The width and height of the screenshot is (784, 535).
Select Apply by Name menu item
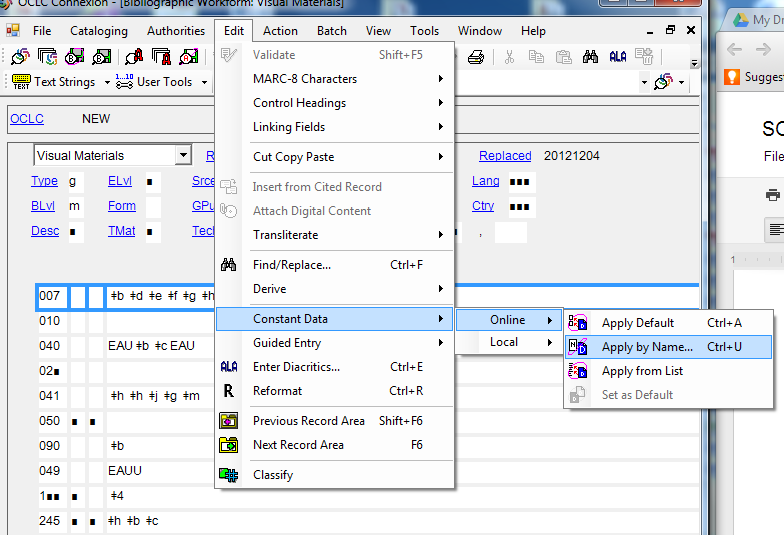(x=668, y=346)
